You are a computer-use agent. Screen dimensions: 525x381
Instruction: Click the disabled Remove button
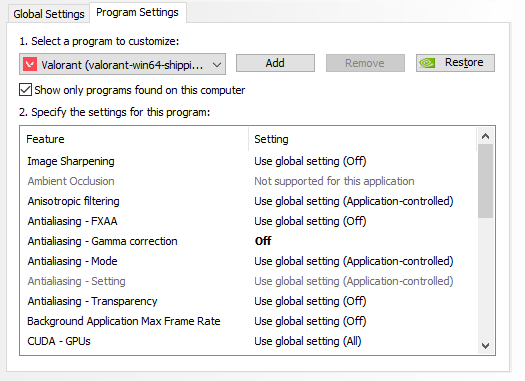(365, 63)
